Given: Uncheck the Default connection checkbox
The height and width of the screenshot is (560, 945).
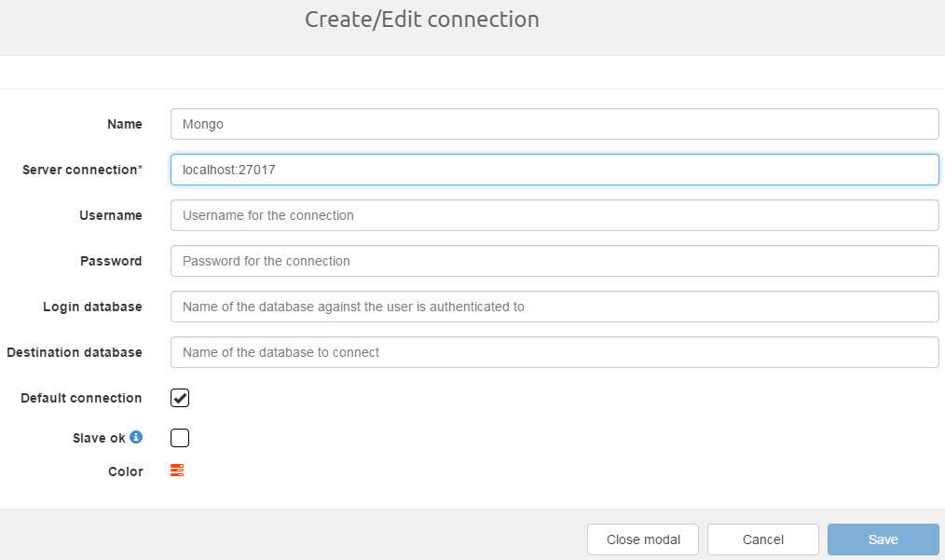Looking at the screenshot, I should pos(180,398).
